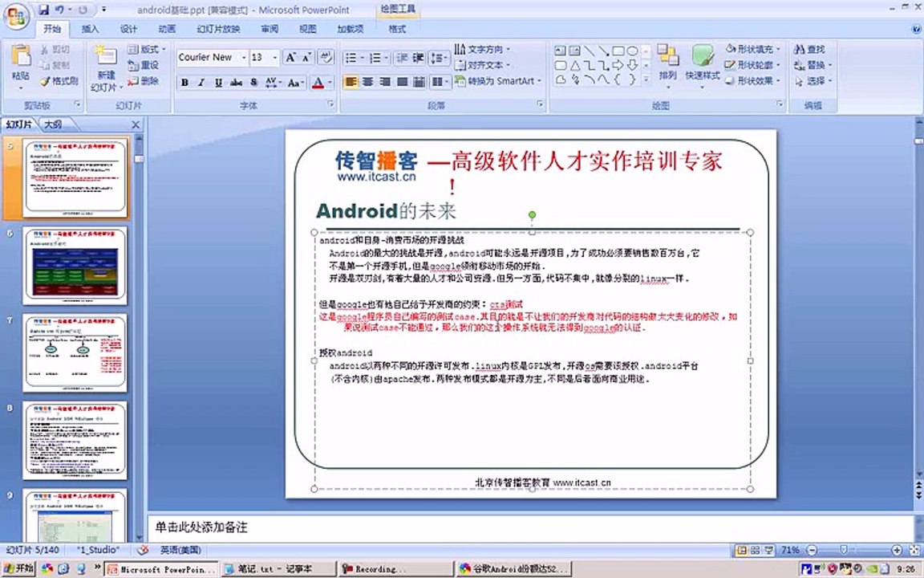
Task: Toggle italic formatting
Action: (201, 83)
